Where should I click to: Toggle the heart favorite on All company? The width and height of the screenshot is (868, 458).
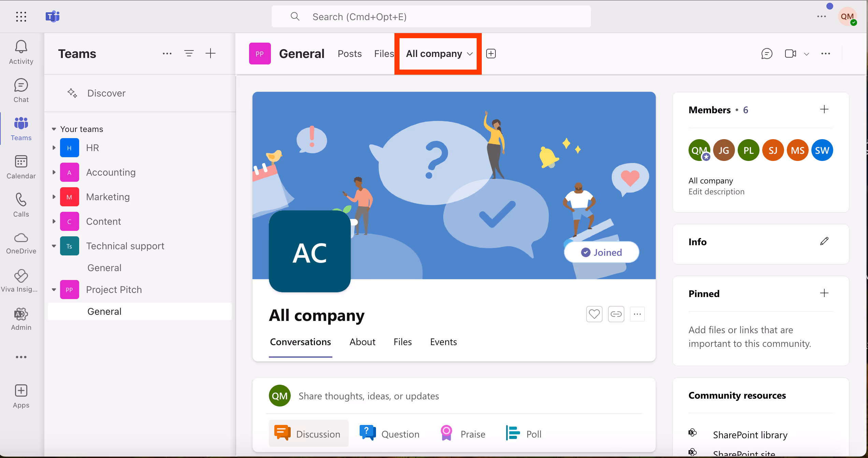click(x=594, y=314)
